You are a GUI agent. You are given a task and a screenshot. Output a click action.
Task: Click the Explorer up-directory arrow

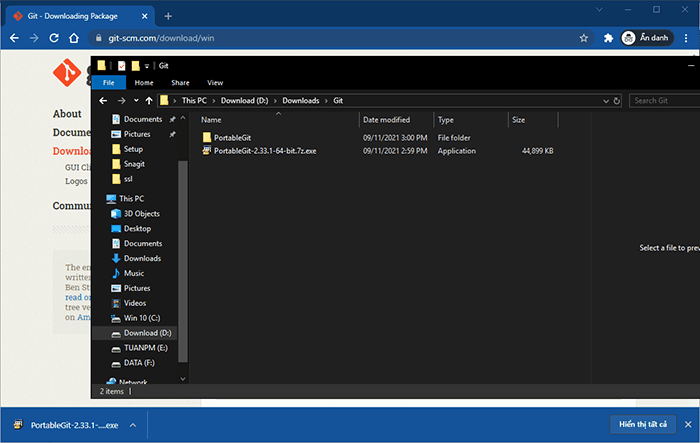coord(149,100)
